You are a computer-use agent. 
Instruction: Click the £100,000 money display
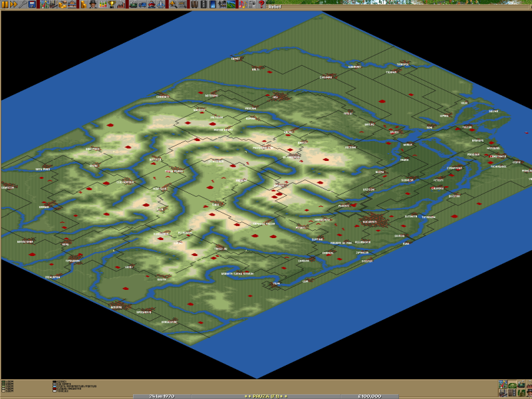click(370, 396)
